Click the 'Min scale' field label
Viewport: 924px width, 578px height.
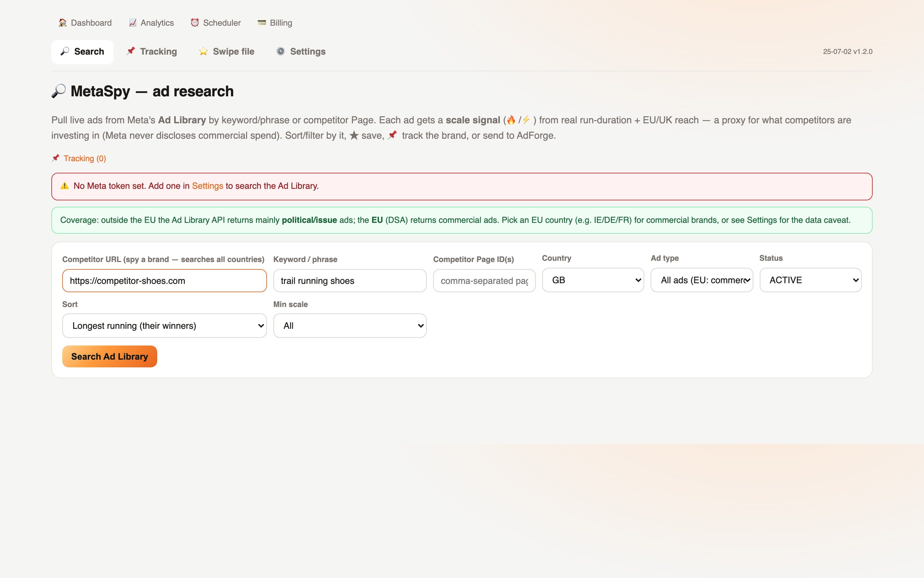[291, 304]
